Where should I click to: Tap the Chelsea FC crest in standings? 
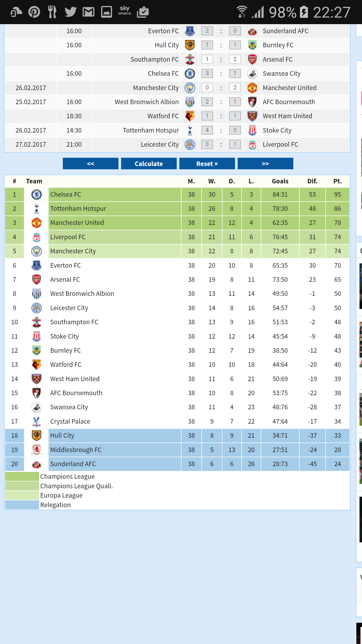pyautogui.click(x=36, y=194)
